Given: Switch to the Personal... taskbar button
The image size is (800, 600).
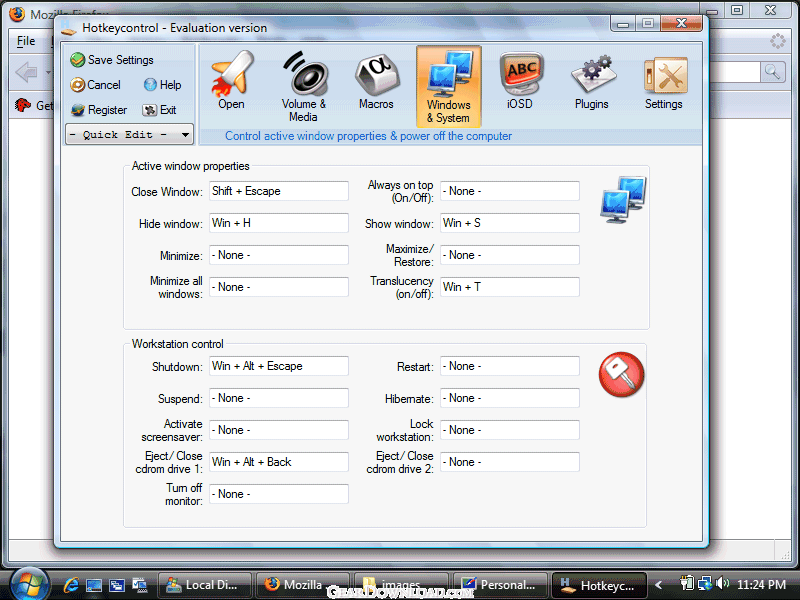Looking at the screenshot, I should tap(499, 585).
